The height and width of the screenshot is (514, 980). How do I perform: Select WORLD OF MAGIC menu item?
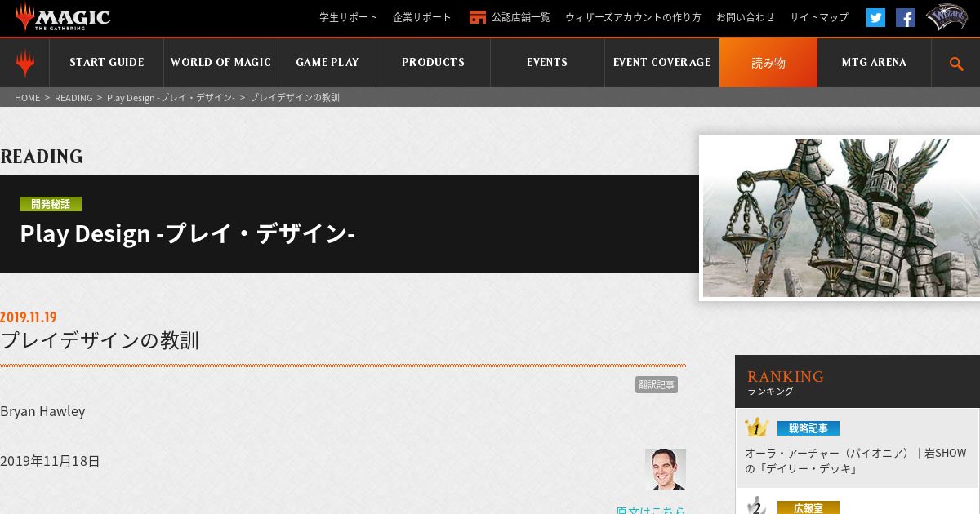(x=220, y=63)
